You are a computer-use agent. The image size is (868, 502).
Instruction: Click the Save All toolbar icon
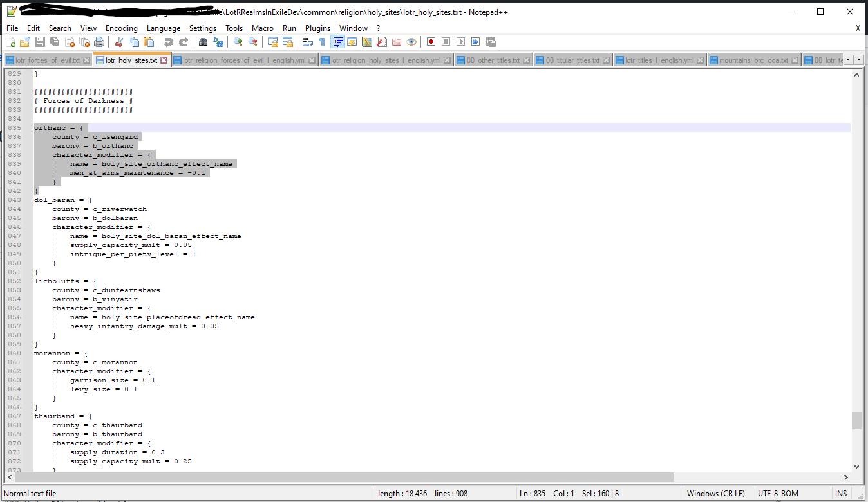(x=55, y=42)
